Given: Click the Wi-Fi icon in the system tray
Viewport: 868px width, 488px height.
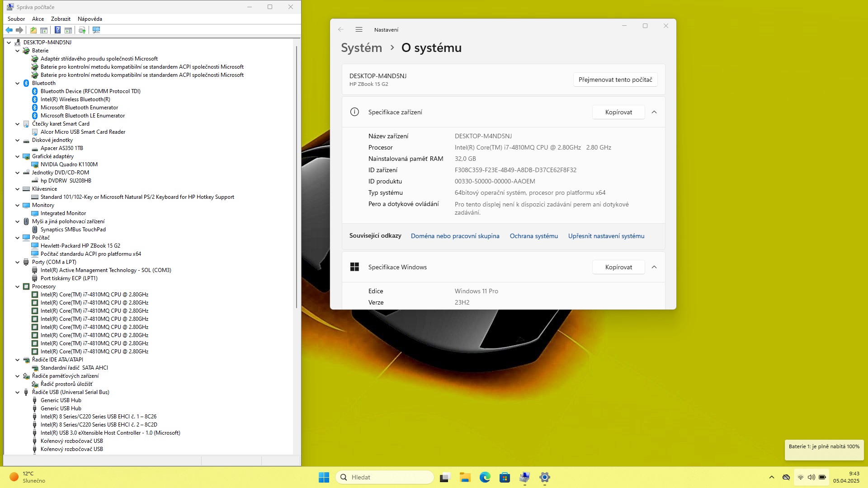Looking at the screenshot, I should (801, 477).
